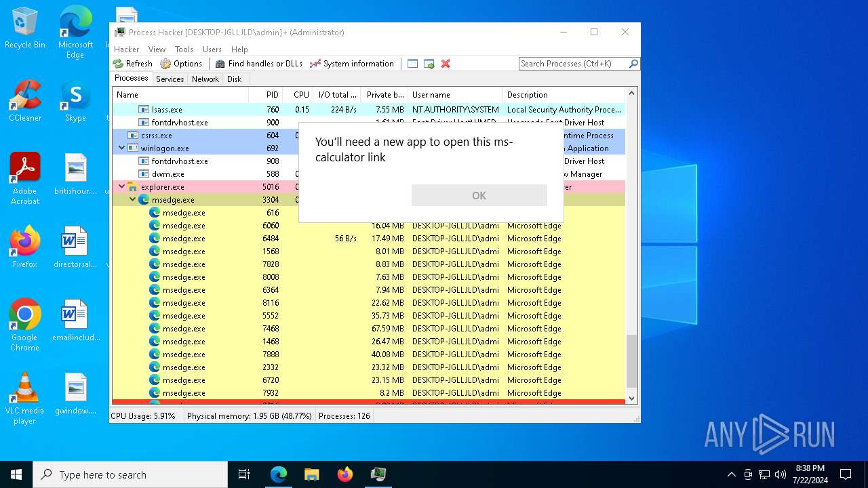The height and width of the screenshot is (488, 868).
Task: Select the Microsoft Edge desktop shortcut
Action: 75,33
